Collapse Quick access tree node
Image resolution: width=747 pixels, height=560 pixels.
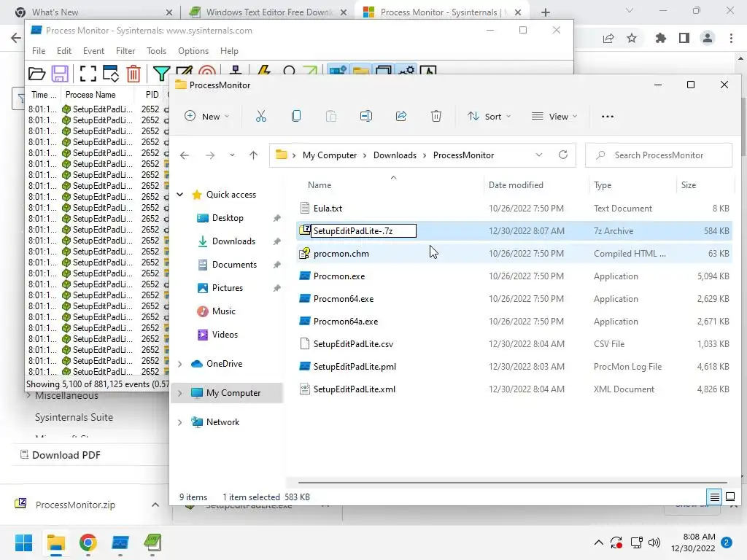[180, 195]
